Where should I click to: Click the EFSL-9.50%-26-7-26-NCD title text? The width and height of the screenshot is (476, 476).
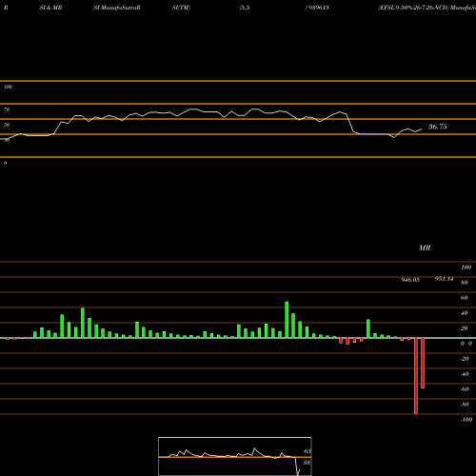(414, 8)
